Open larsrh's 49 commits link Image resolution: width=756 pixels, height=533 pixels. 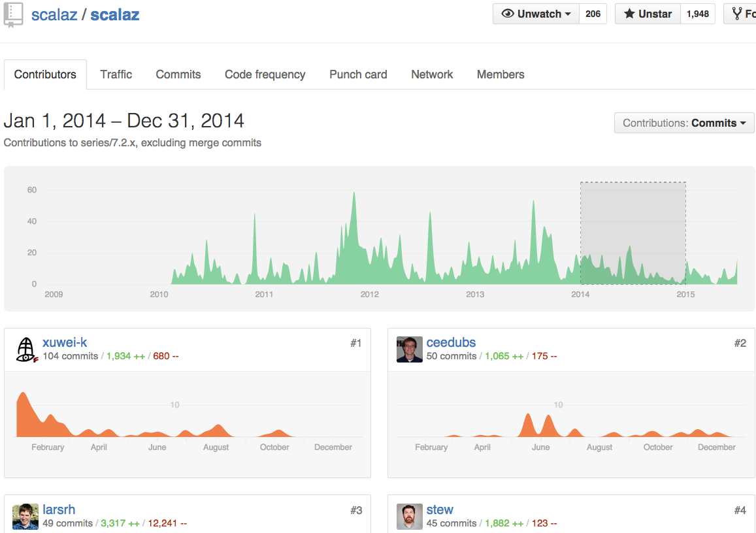coord(67,523)
